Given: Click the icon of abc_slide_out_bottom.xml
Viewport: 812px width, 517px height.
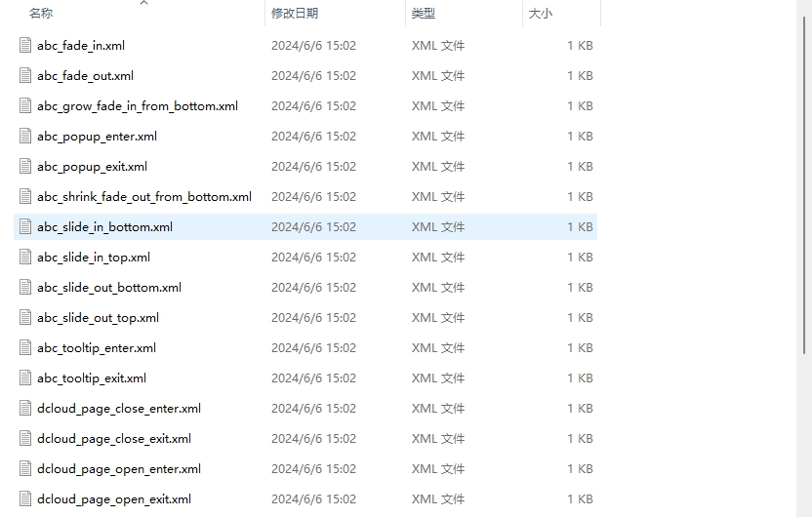Looking at the screenshot, I should (x=25, y=288).
